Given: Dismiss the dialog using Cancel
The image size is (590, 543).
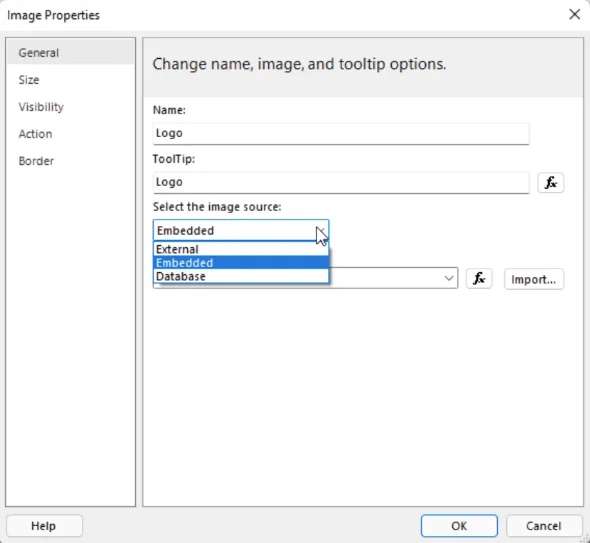Looking at the screenshot, I should pos(544,526).
